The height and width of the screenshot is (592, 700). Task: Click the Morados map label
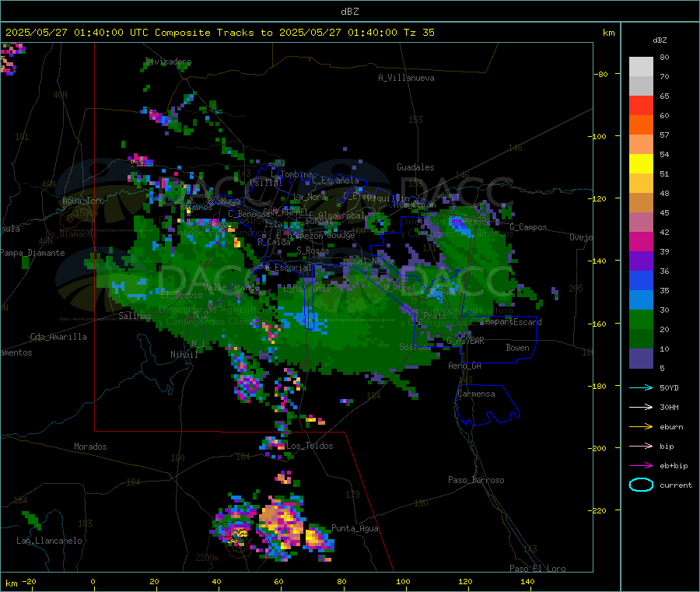coord(90,447)
